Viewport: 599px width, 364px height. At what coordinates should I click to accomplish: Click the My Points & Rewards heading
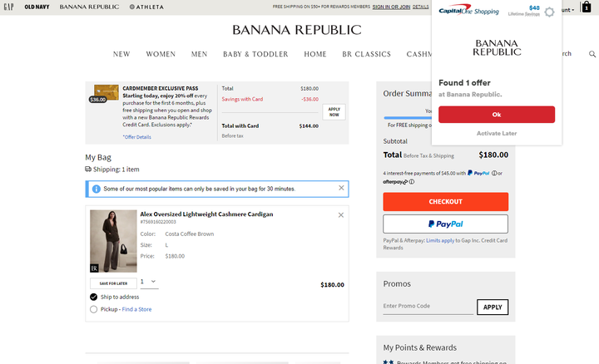(420, 347)
